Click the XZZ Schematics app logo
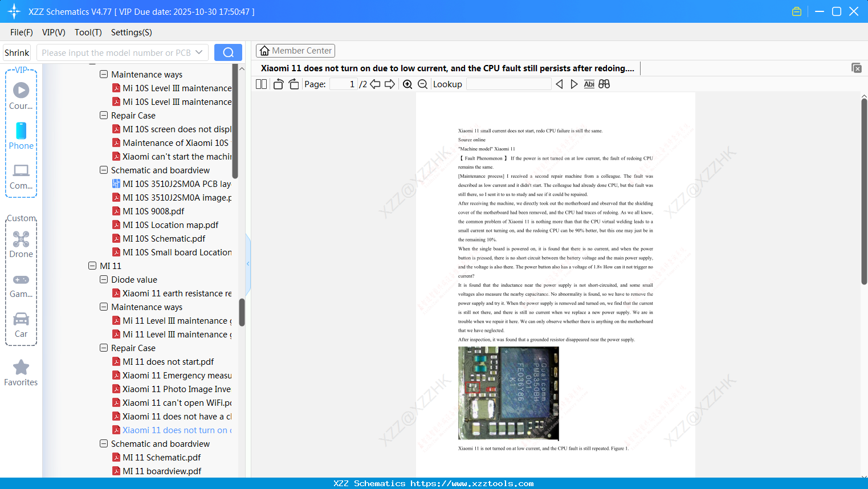Viewport: 868px width, 489px height. pyautogui.click(x=14, y=11)
